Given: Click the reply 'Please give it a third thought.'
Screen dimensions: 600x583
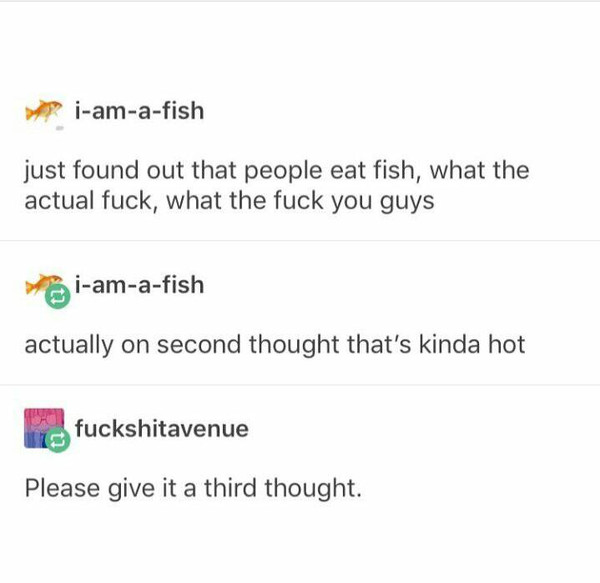Looking at the screenshot, I should click(x=193, y=489).
